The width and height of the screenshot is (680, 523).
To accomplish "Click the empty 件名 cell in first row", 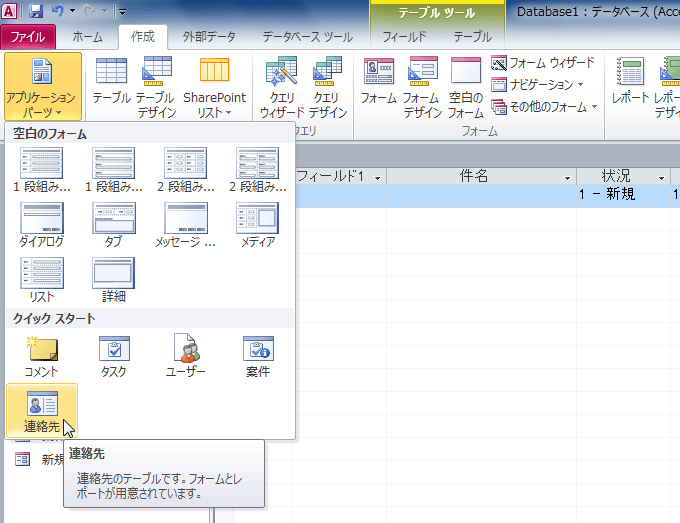I will coord(481,196).
